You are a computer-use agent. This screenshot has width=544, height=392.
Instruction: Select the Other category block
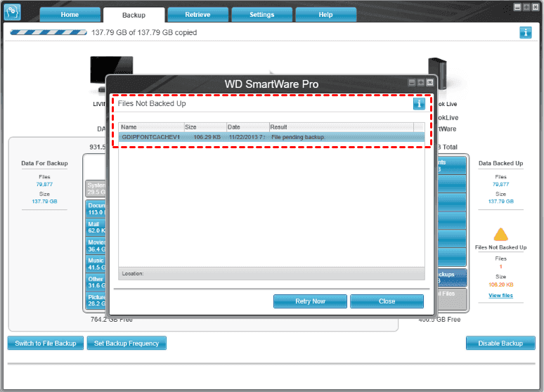pyautogui.click(x=96, y=282)
